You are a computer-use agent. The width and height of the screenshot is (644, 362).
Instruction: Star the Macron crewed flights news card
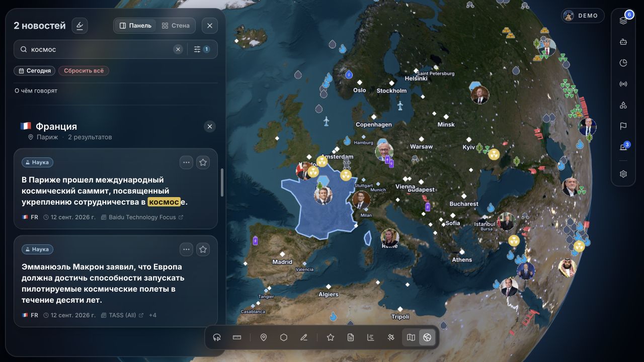coord(203,249)
